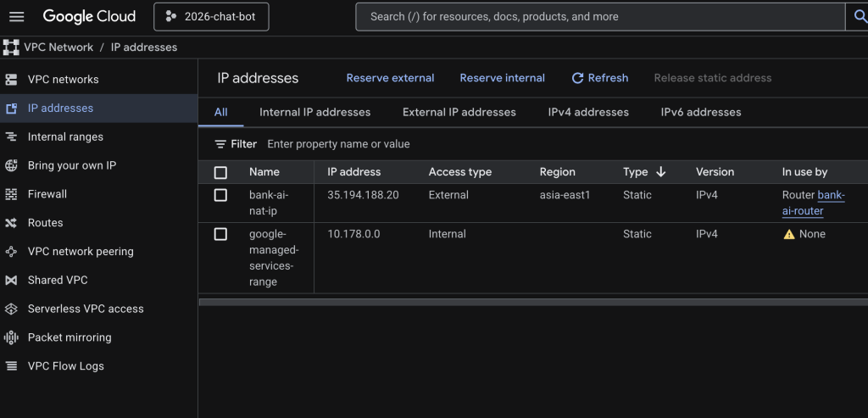Click Reserve internal button

(x=502, y=78)
